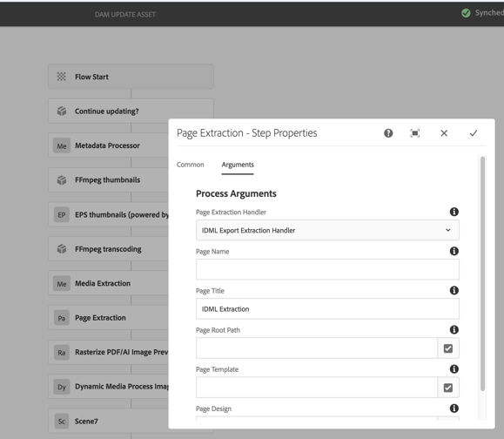504x439 pixels.
Task: Show info tooltip for Page Template
Action: point(454,369)
